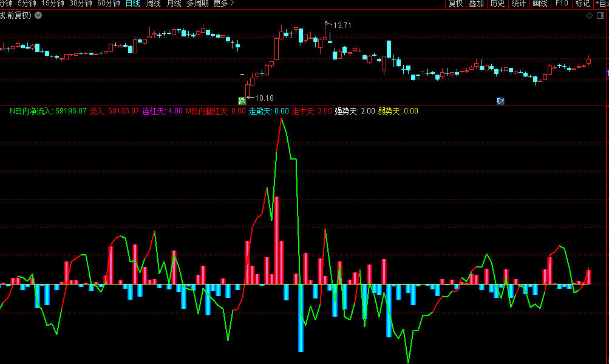This screenshot has height=364, width=609.
Task: Switch to 周线 weekly chart
Action: click(154, 4)
